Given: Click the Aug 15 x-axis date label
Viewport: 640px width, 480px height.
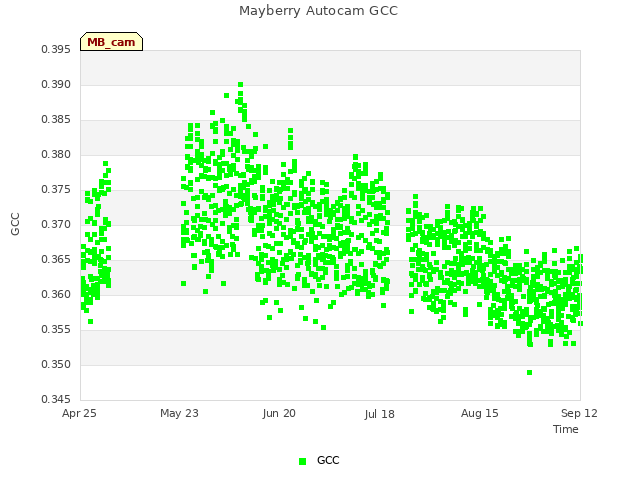Looking at the screenshot, I should coord(480,413).
